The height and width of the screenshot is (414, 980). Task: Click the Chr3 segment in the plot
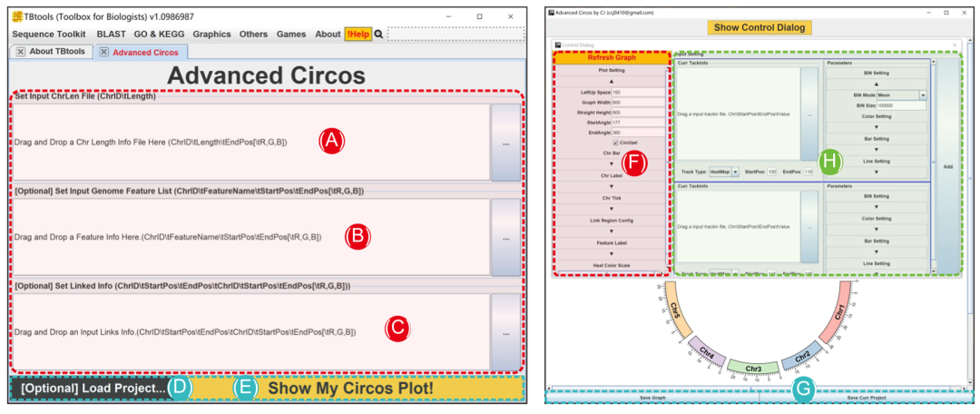(753, 369)
